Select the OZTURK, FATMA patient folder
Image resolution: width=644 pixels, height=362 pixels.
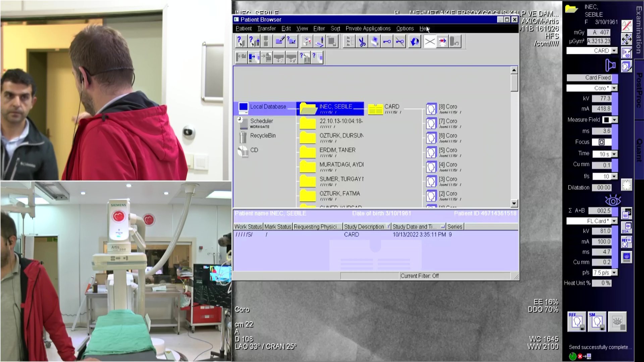[x=339, y=194]
